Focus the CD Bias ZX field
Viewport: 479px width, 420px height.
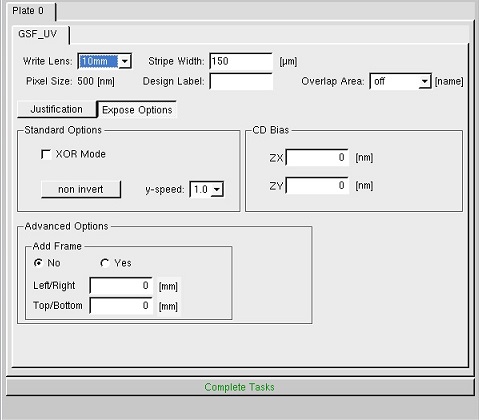[317, 157]
